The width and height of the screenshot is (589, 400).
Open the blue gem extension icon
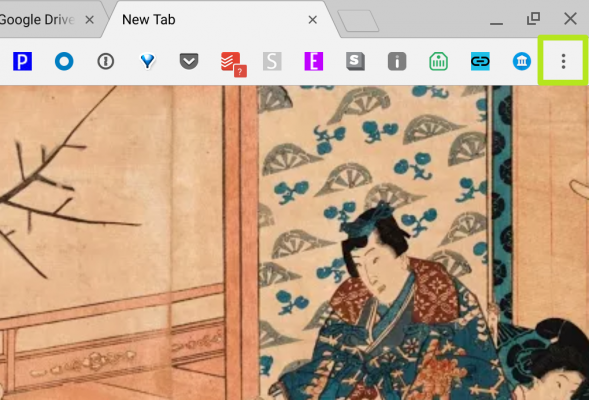coord(147,61)
